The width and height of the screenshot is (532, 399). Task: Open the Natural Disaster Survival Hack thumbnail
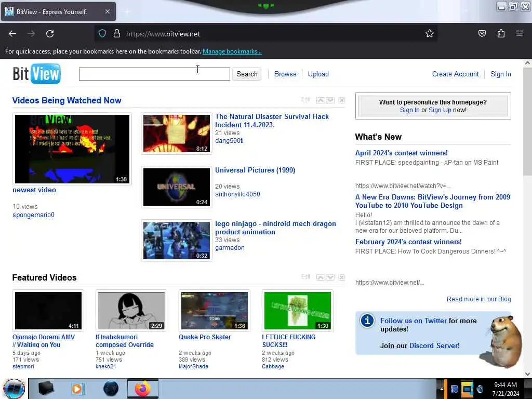[x=177, y=134]
